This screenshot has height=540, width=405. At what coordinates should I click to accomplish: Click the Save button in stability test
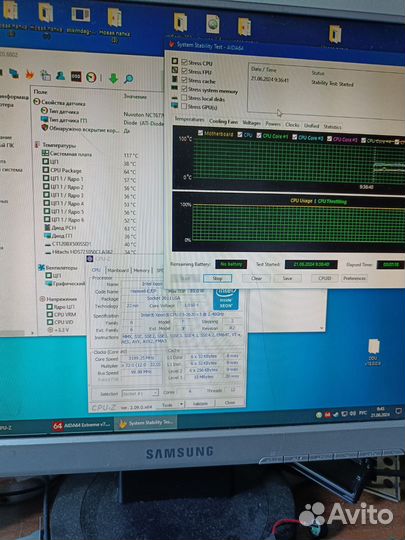coord(288,278)
